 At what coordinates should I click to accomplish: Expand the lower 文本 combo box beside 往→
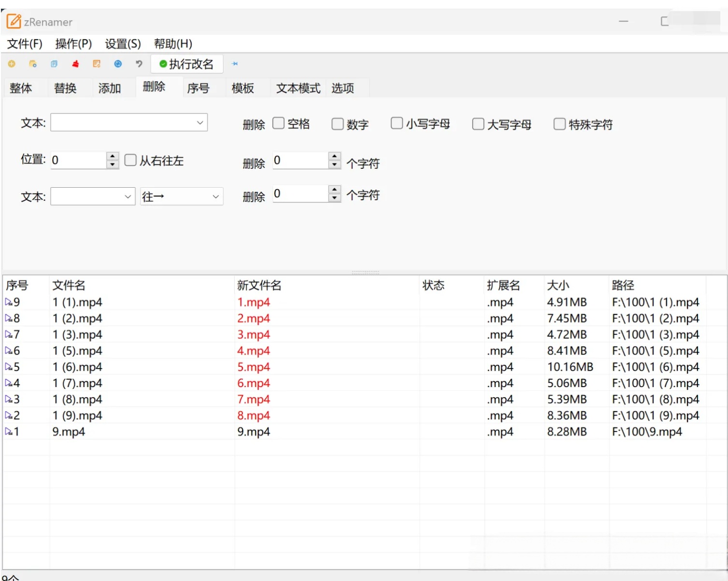pos(127,196)
